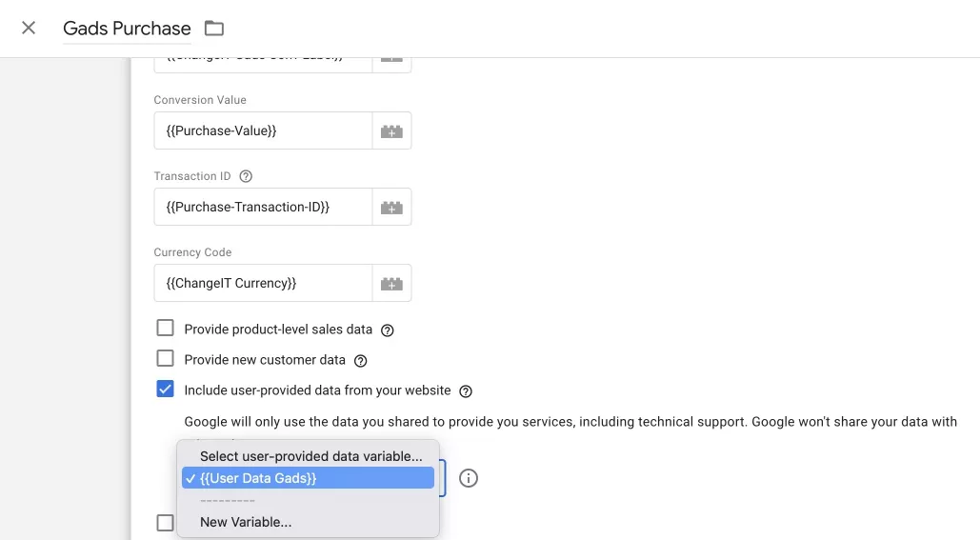The height and width of the screenshot is (540, 980).
Task: Insert variable into the Currency Code field
Action: point(391,283)
